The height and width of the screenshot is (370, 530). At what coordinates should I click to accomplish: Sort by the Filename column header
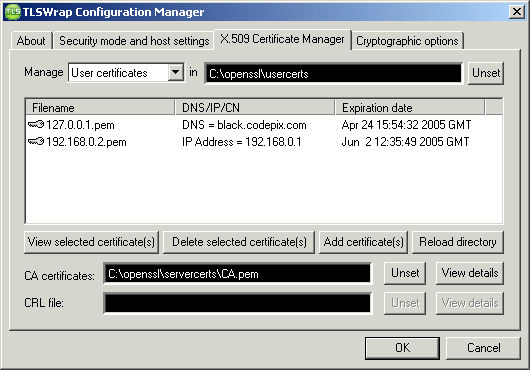coord(100,107)
